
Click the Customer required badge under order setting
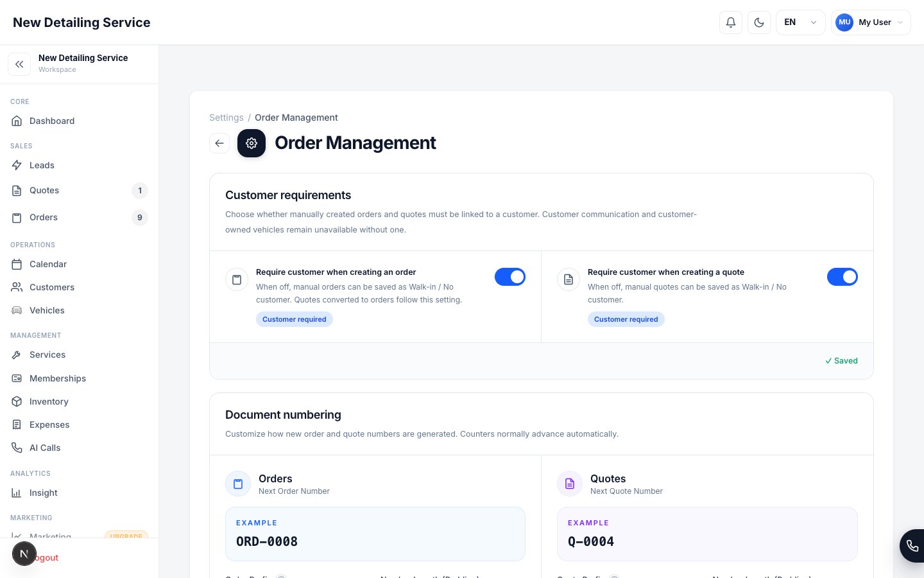295,319
